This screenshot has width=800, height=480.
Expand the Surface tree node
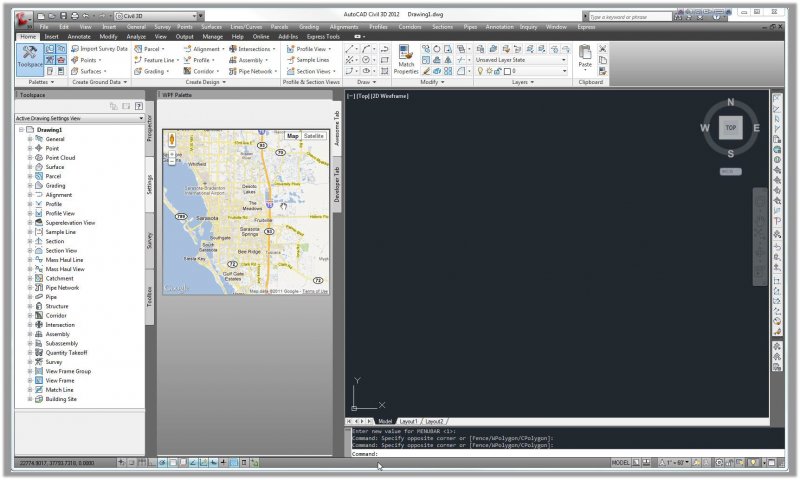pos(30,167)
